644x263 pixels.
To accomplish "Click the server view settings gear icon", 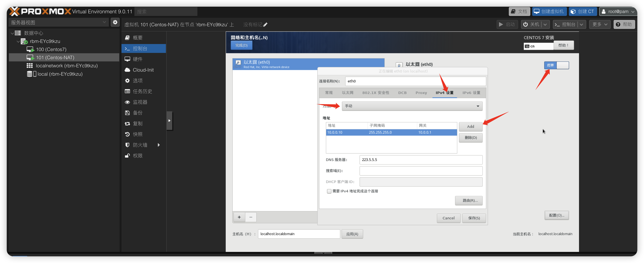I will coord(115,22).
